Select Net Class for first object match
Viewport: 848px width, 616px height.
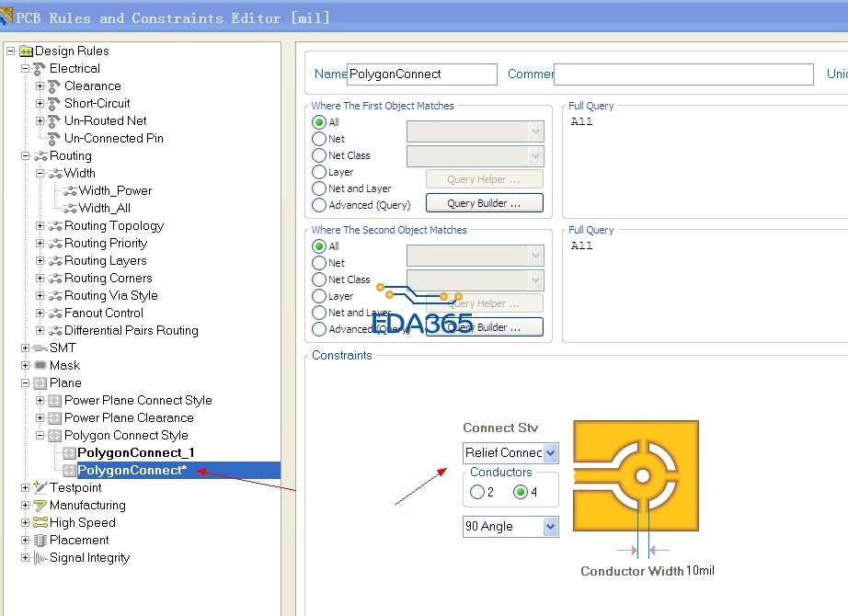[x=319, y=155]
